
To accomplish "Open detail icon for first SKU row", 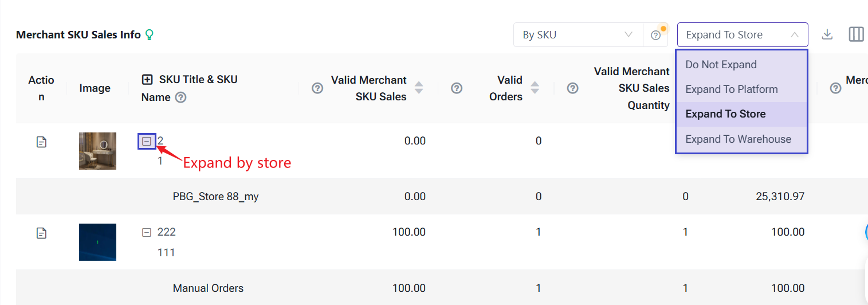I will click(x=41, y=142).
